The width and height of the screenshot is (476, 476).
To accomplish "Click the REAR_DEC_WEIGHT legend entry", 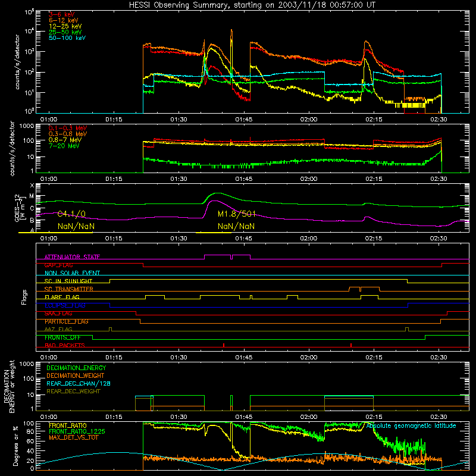I will [x=73, y=392].
